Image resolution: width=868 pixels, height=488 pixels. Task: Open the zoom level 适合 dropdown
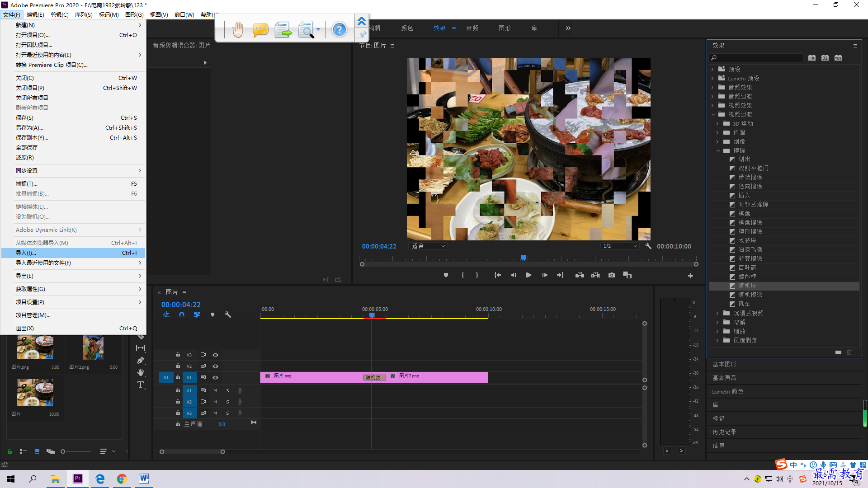pyautogui.click(x=428, y=246)
